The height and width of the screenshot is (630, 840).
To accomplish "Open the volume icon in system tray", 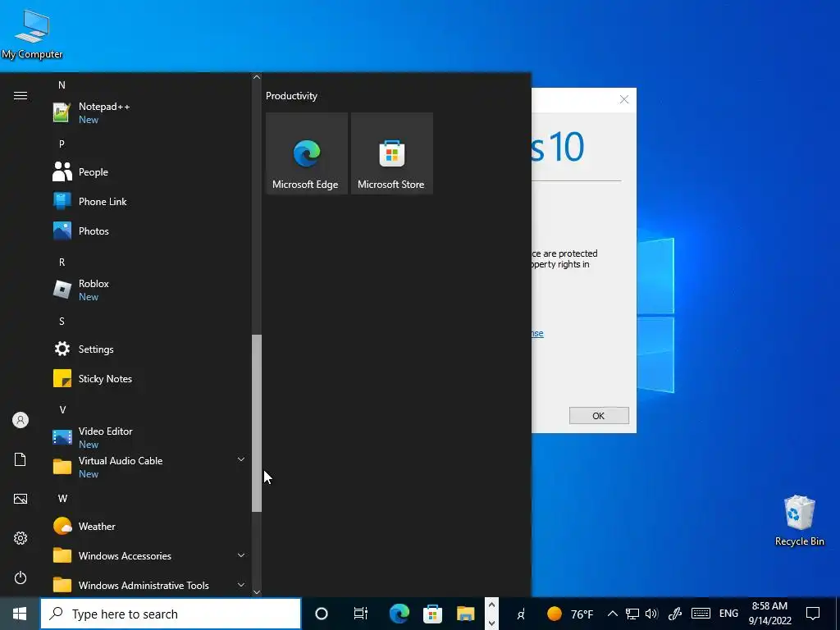I will click(651, 614).
